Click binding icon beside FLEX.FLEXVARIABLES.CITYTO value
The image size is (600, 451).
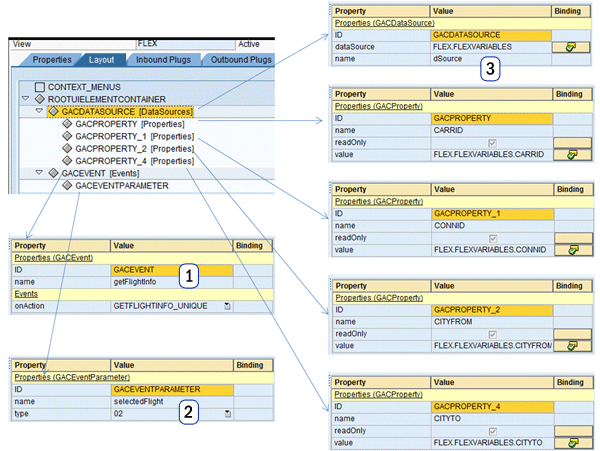pos(573,441)
